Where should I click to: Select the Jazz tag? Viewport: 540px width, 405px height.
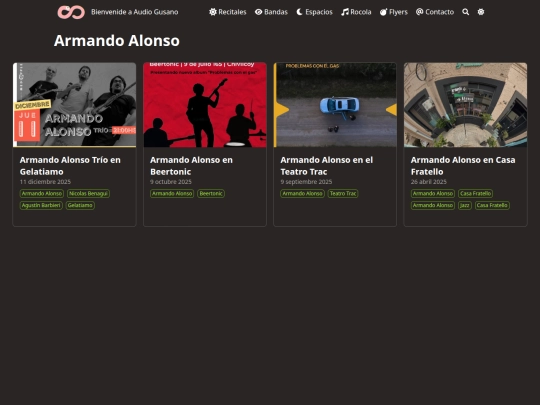(465, 205)
